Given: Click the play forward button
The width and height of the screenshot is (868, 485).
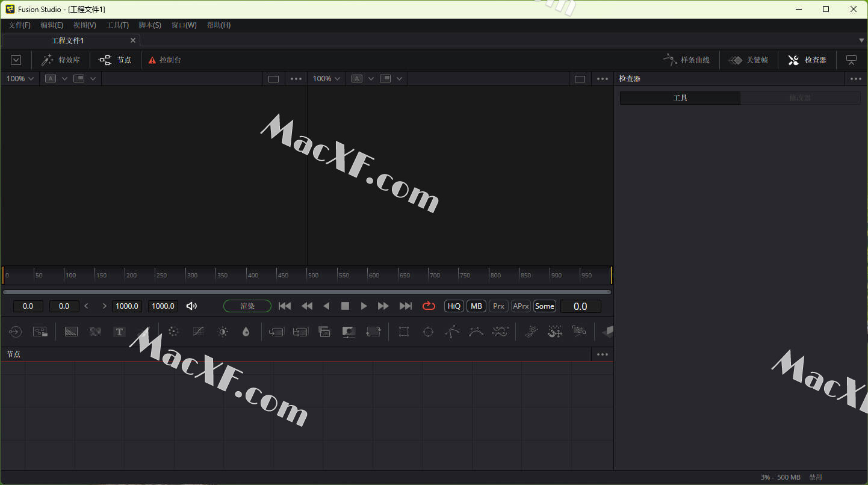Looking at the screenshot, I should click(x=364, y=306).
